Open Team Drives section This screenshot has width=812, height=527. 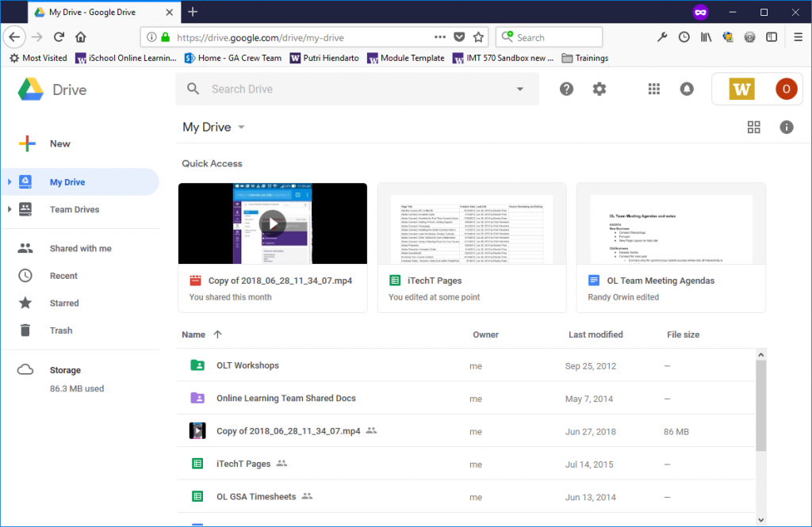(80, 209)
